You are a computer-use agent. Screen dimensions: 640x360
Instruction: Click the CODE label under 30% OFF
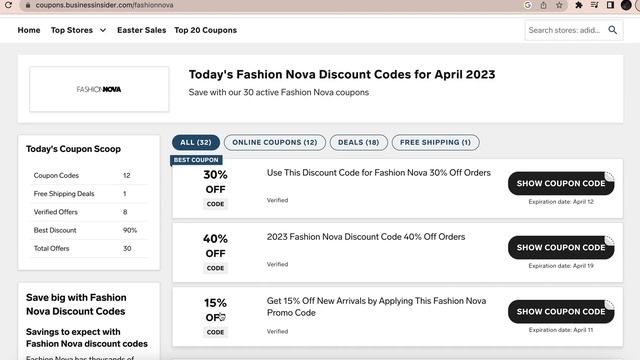216,204
